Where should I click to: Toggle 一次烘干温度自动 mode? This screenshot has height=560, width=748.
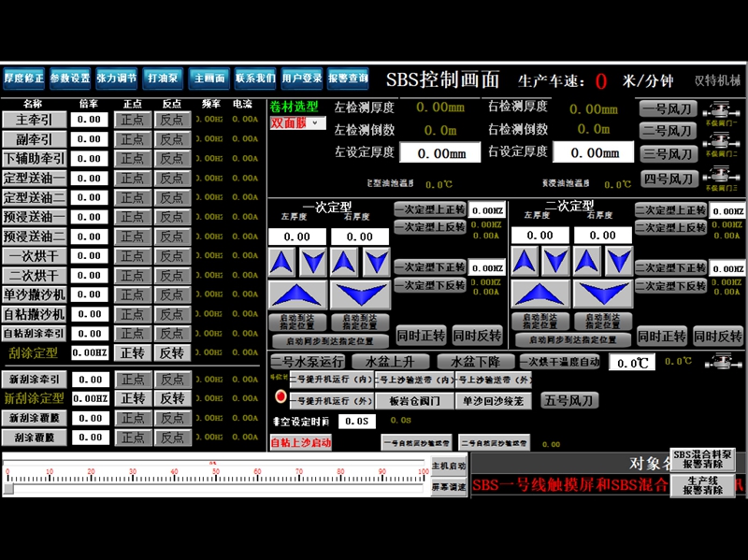(560, 362)
